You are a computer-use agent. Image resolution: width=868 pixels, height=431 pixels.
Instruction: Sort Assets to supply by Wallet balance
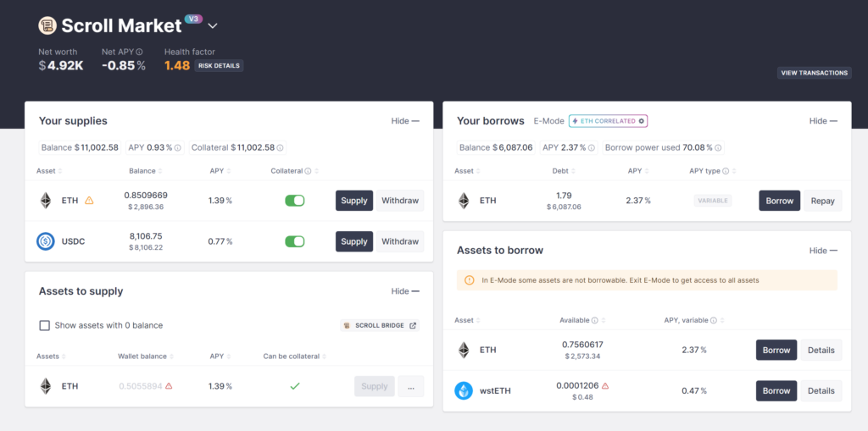146,356
